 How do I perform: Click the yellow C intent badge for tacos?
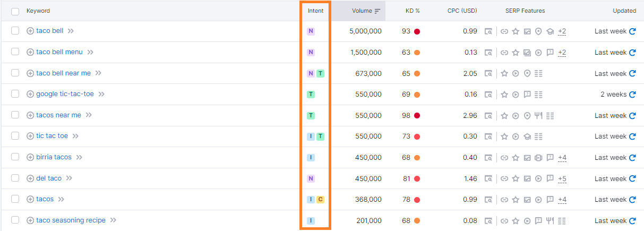[x=320, y=200]
